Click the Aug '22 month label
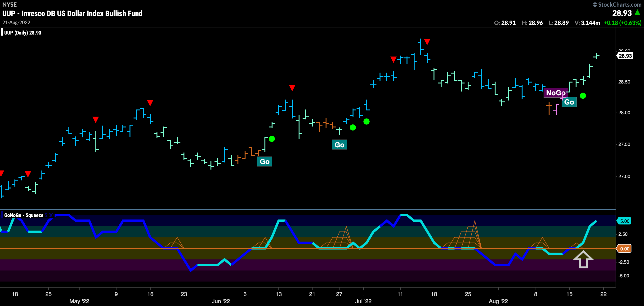Viewport: 644px width, 306px height. pos(498,301)
